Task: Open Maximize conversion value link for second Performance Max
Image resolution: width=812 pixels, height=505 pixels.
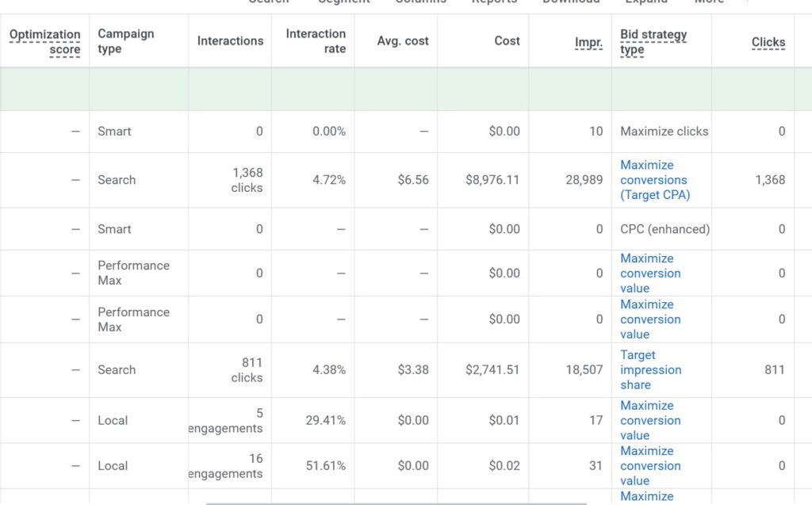Action: pyautogui.click(x=650, y=319)
